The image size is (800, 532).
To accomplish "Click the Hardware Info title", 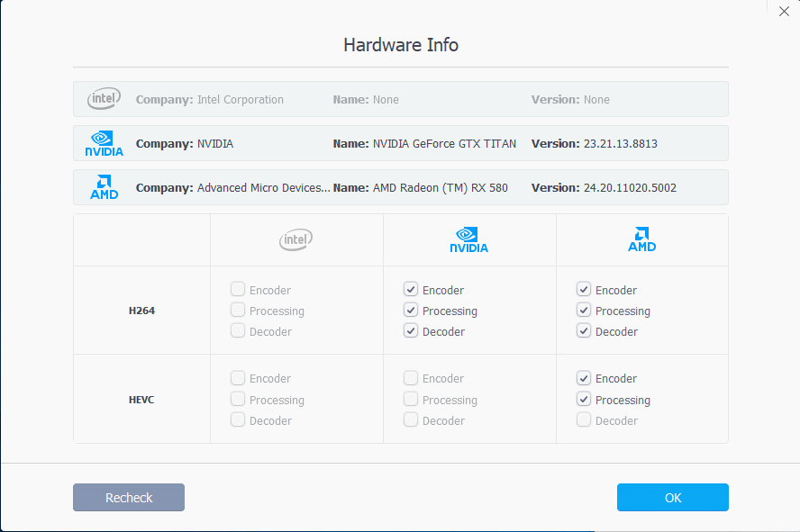I will [x=401, y=45].
